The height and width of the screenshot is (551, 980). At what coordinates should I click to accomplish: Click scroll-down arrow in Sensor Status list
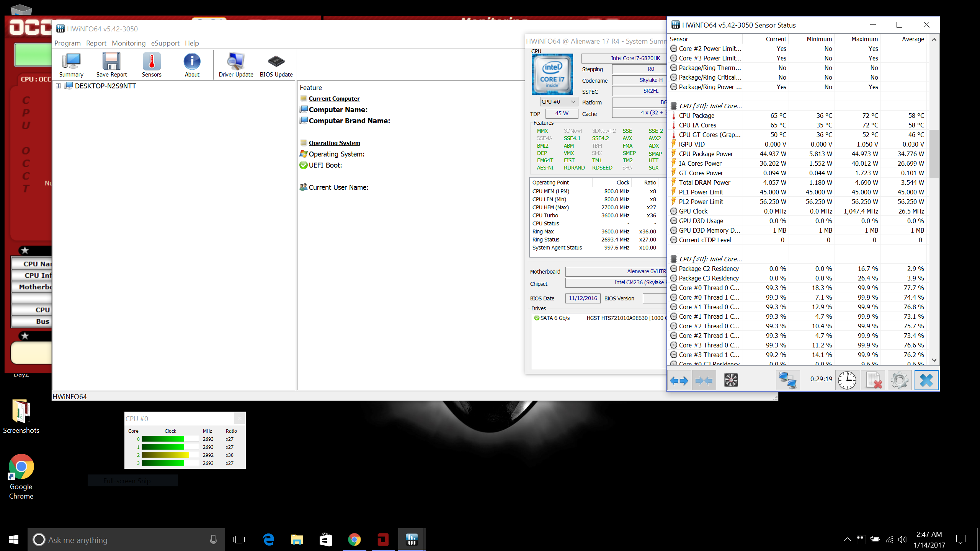(934, 360)
